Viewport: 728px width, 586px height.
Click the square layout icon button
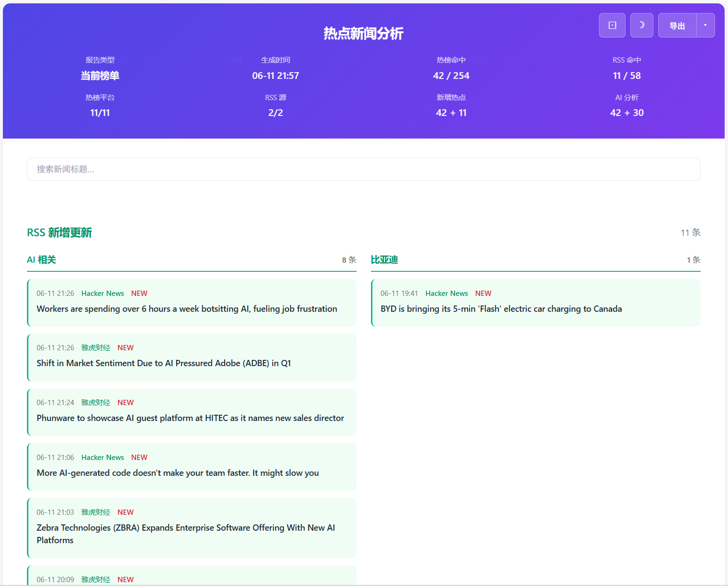(x=612, y=25)
